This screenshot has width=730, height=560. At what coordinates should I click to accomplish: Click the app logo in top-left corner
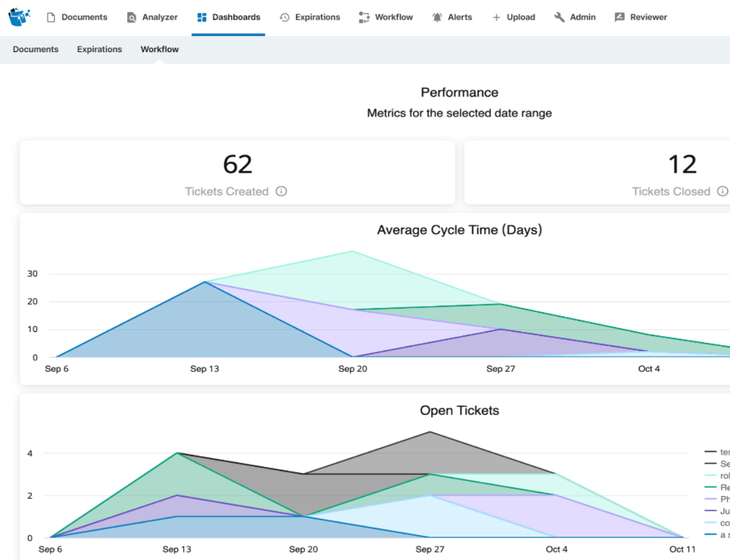[x=20, y=17]
